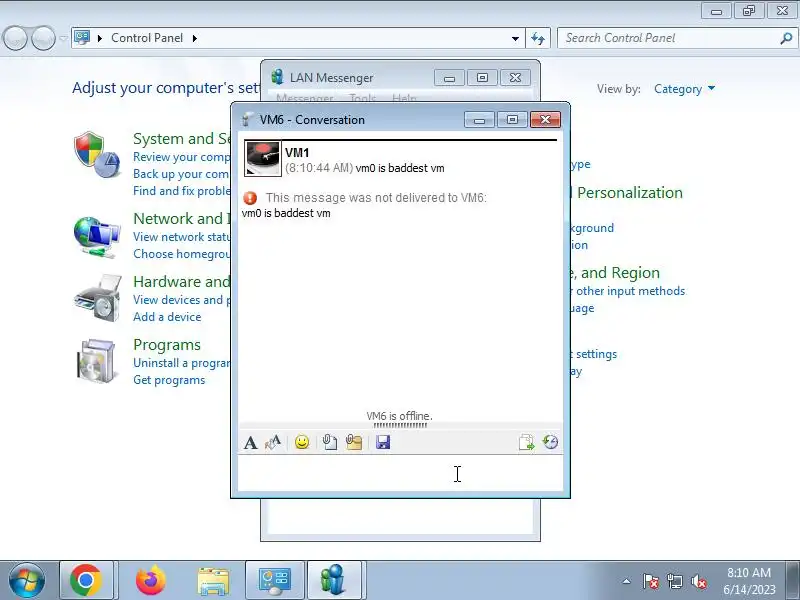Image resolution: width=800 pixels, height=600 pixels.
Task: Click the muted volume tray icon
Action: point(698,581)
